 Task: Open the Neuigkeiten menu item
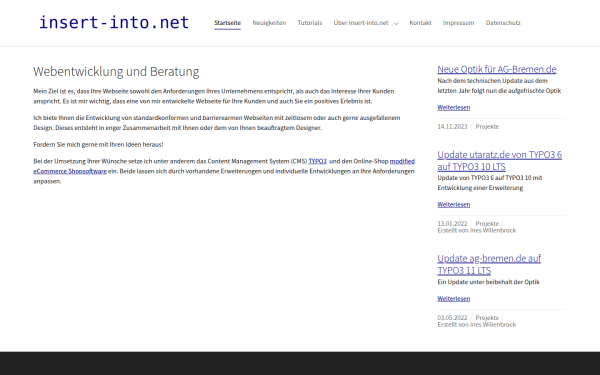click(269, 23)
